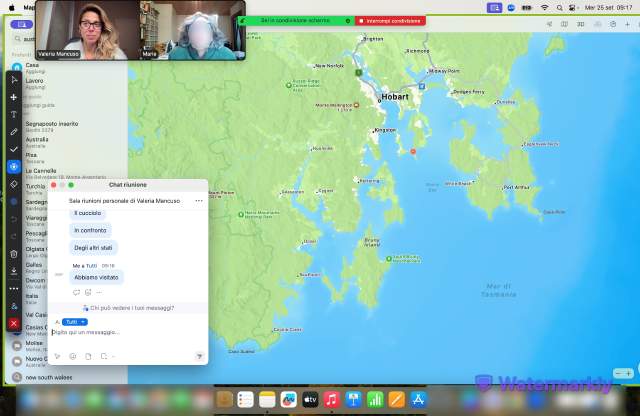Pick the pencil draw tool
The height and width of the screenshot is (416, 640).
click(x=13, y=131)
